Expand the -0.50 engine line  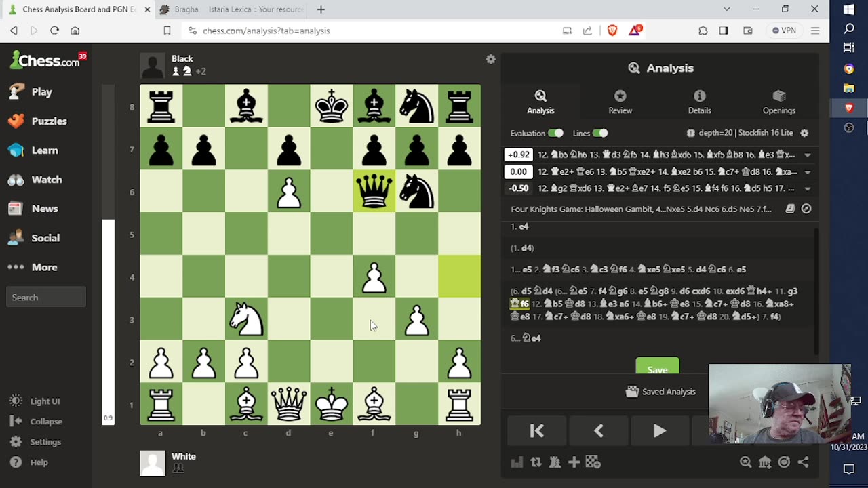(807, 188)
